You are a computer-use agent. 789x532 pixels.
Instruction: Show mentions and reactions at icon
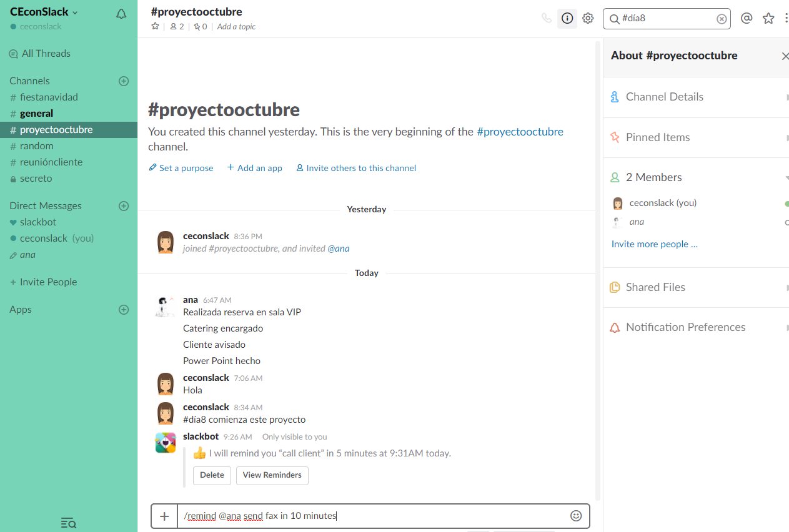tap(747, 18)
